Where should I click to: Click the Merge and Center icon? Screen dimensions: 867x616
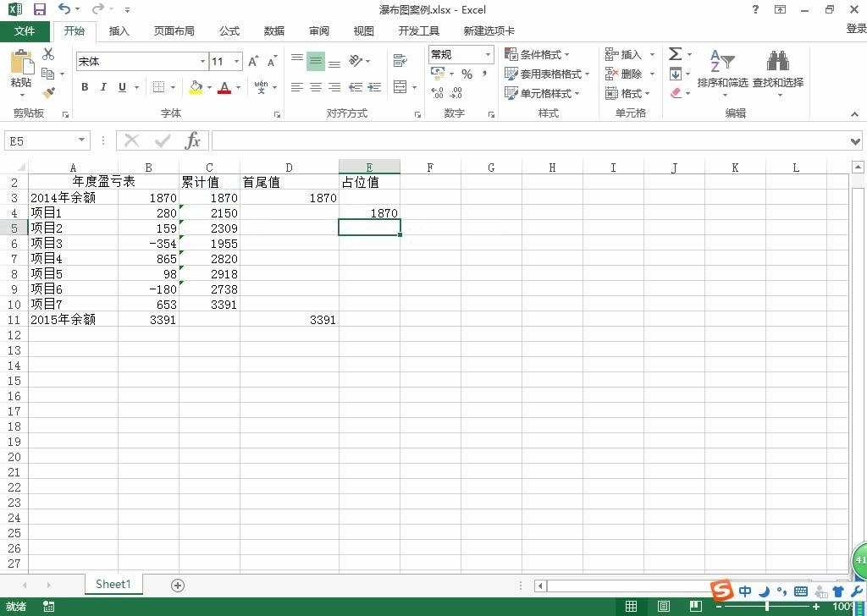pos(400,87)
